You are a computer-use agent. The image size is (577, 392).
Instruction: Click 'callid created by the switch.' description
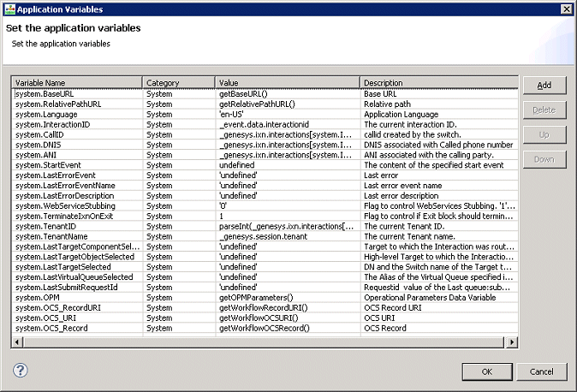tap(413, 134)
